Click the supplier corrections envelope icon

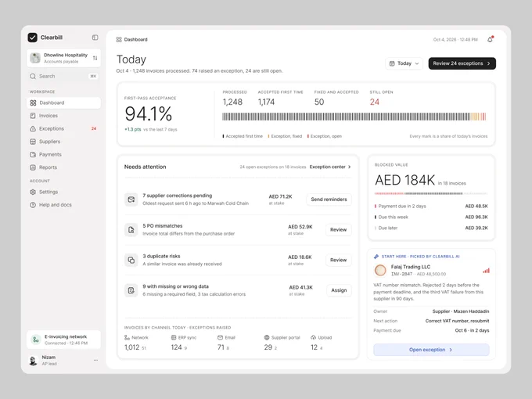(131, 199)
